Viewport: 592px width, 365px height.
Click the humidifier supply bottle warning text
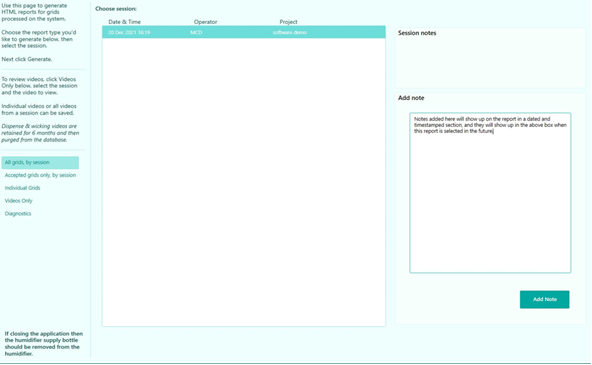click(43, 343)
